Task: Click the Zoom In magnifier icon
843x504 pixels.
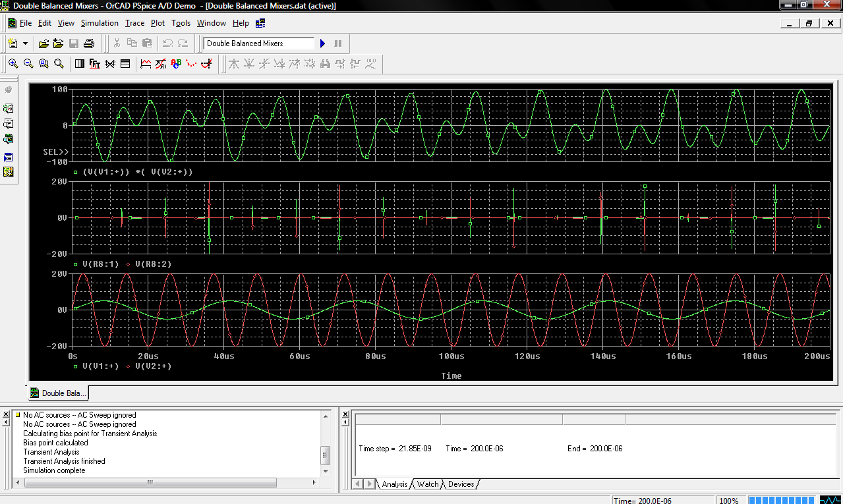Action: (x=13, y=64)
